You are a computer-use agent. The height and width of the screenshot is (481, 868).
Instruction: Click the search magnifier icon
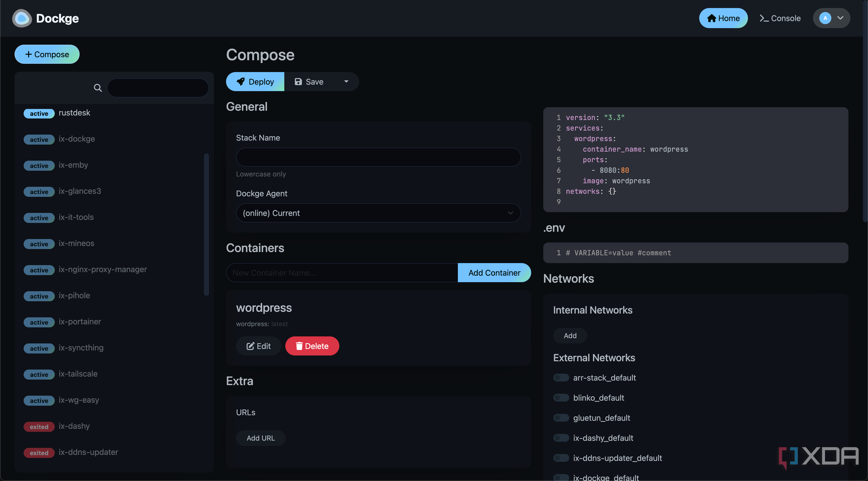pos(98,88)
